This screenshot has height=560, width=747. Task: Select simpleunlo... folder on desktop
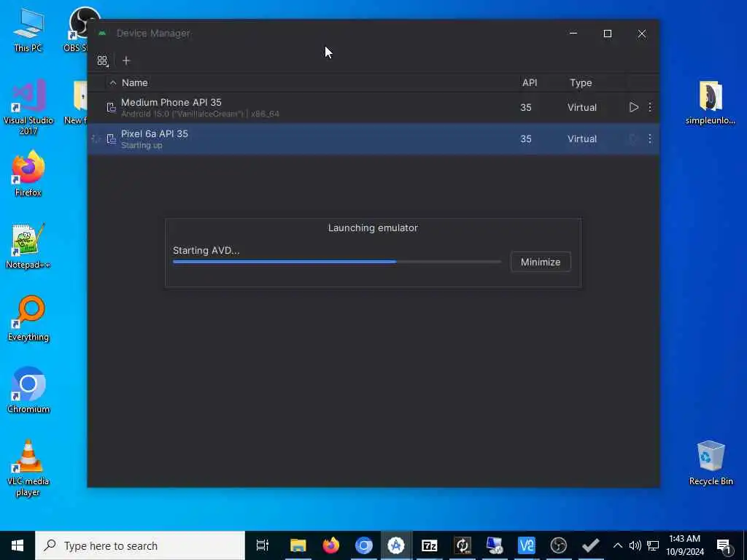710,103
